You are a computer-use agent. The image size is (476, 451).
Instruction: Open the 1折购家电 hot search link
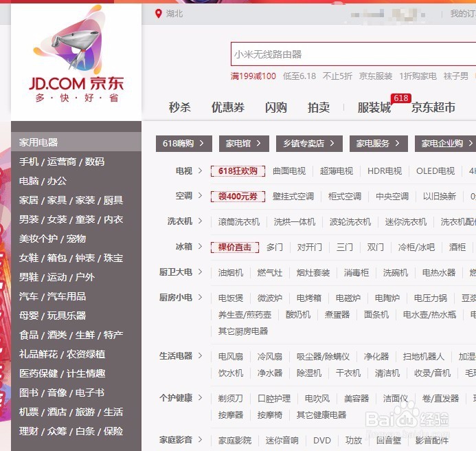[418, 76]
